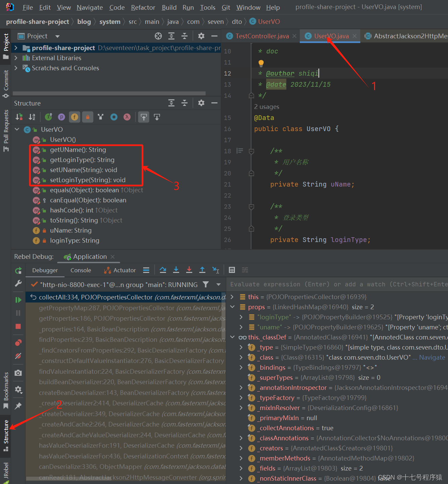Pin the debug tab

18,406
